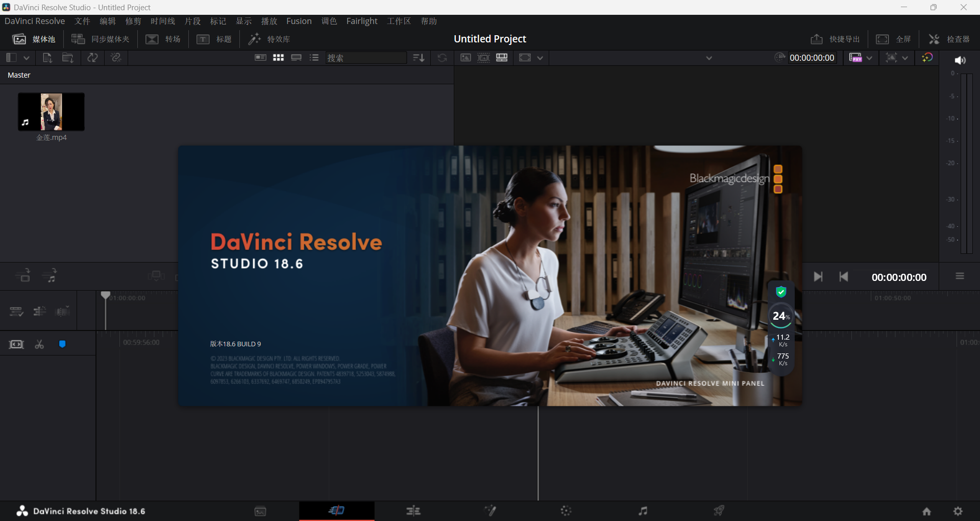Click the append audio clip icon
Image resolution: width=980 pixels, height=521 pixels.
tap(50, 276)
